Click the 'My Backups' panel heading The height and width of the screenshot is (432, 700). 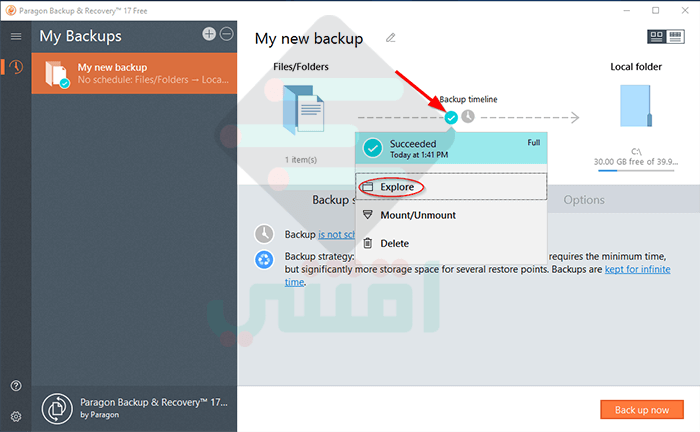(80, 36)
